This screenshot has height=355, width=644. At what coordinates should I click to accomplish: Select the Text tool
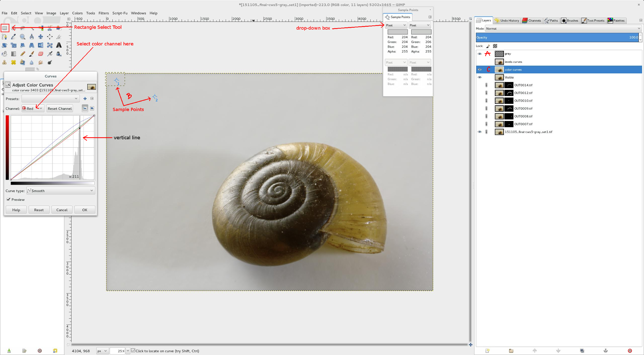click(59, 45)
